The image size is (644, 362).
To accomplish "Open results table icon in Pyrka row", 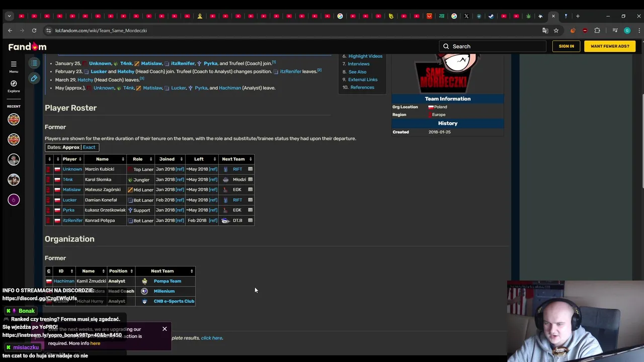I will click(250, 210).
